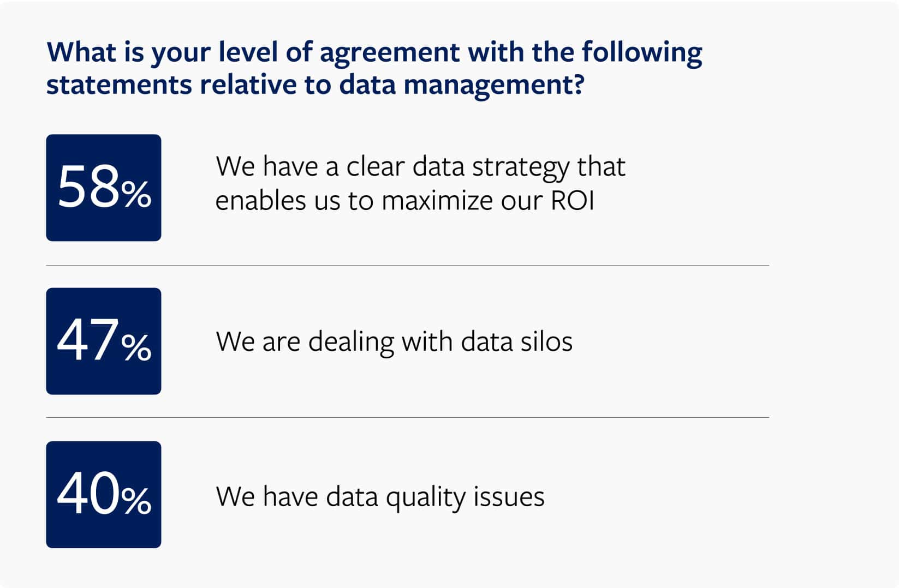Viewport: 899px width, 588px height.
Task: Click the word 'agreement' in the heading
Action: pos(390,54)
